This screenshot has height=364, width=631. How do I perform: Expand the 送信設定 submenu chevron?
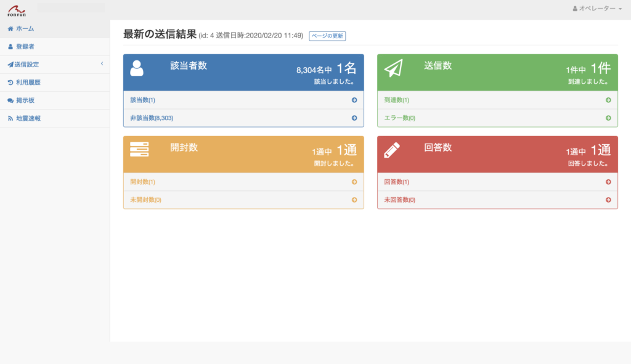coord(102,63)
